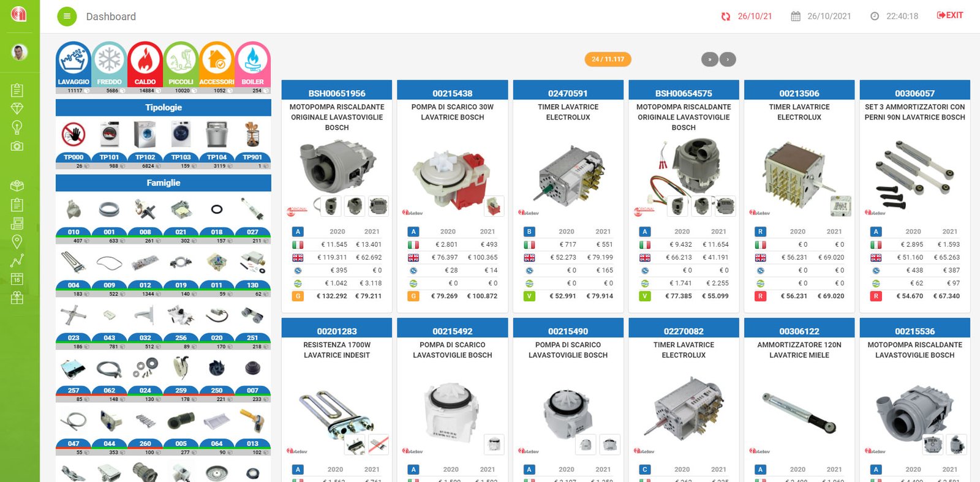Screen dimensions: 980x482
Task: Click the EXIT button
Action: click(x=950, y=15)
